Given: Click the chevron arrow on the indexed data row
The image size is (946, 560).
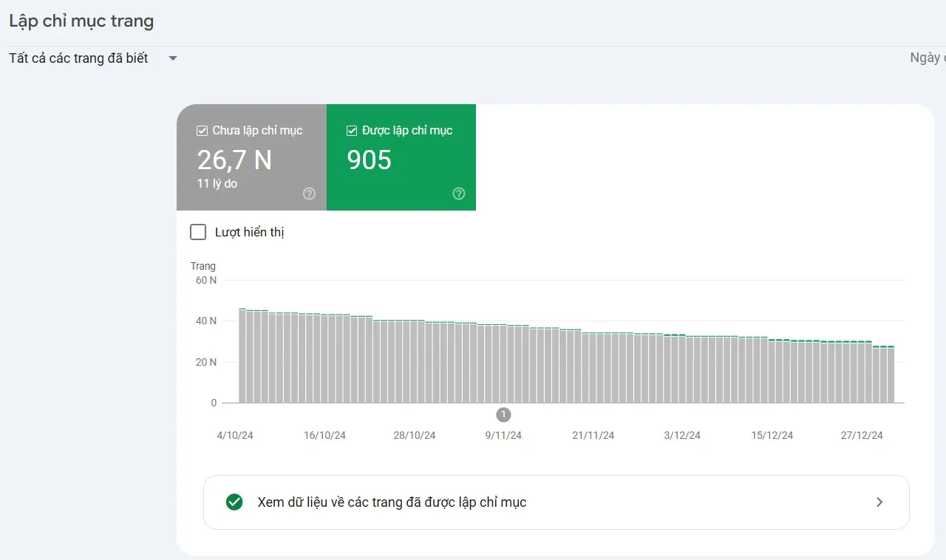Looking at the screenshot, I should pos(879,502).
